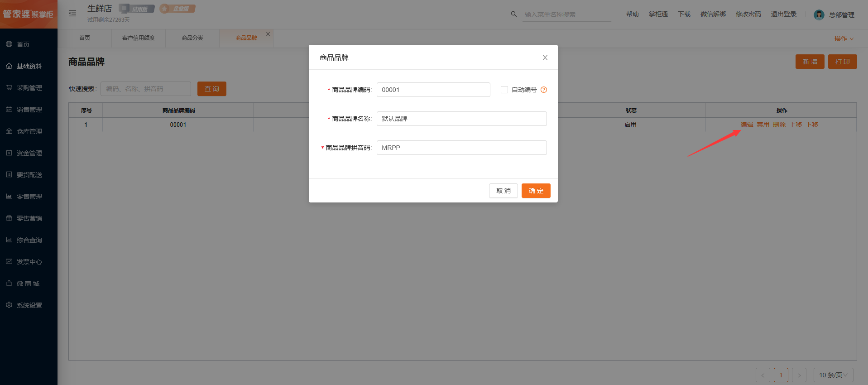Click the auto-numbering help question icon

[x=544, y=90]
